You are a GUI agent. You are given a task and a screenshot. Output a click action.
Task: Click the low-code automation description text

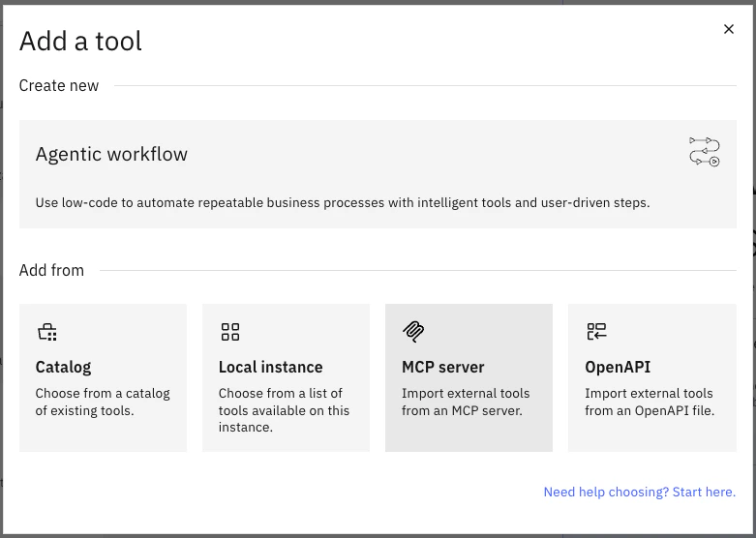[x=343, y=203]
